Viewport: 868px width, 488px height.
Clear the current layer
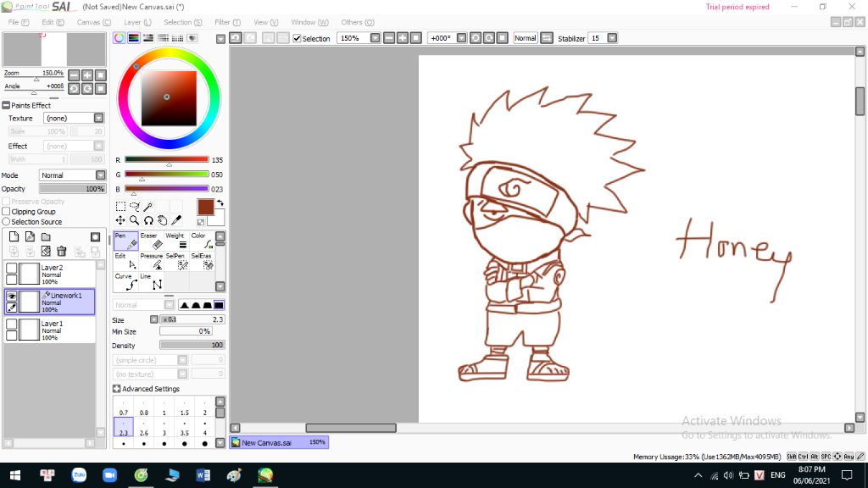tap(46, 251)
